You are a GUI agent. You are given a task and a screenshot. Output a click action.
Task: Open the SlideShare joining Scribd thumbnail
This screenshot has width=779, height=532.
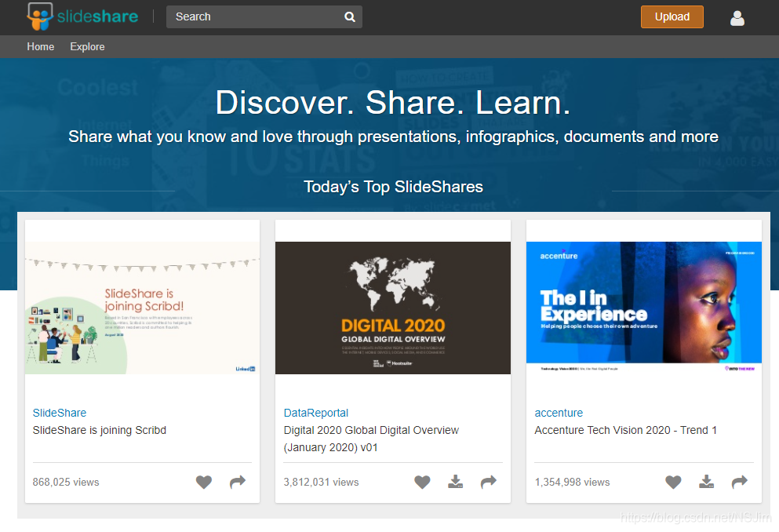(x=143, y=308)
